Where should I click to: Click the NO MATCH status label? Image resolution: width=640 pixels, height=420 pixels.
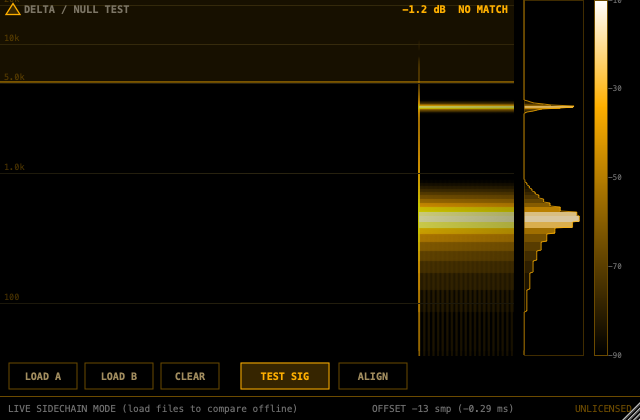483,9
